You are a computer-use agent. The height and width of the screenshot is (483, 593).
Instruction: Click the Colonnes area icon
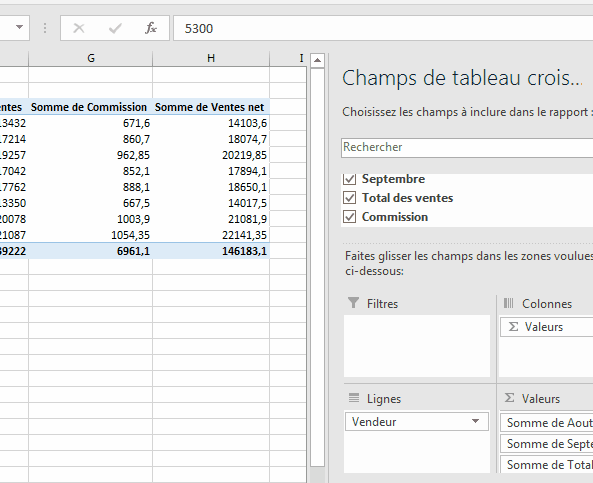pyautogui.click(x=509, y=303)
